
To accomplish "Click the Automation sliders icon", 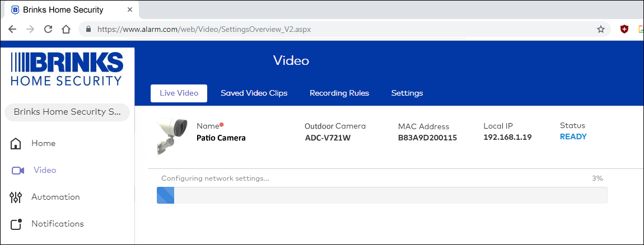I will click(x=16, y=197).
